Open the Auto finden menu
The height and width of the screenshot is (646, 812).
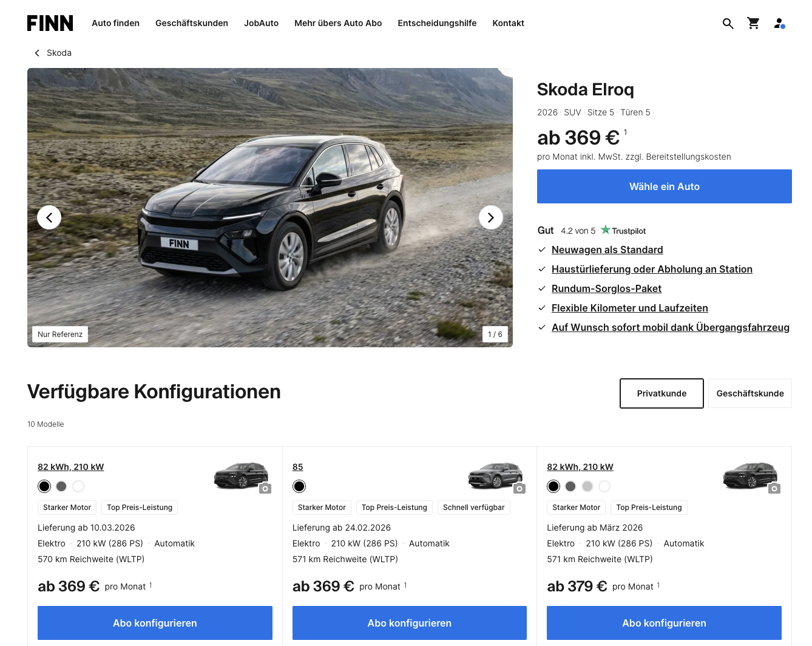(115, 23)
